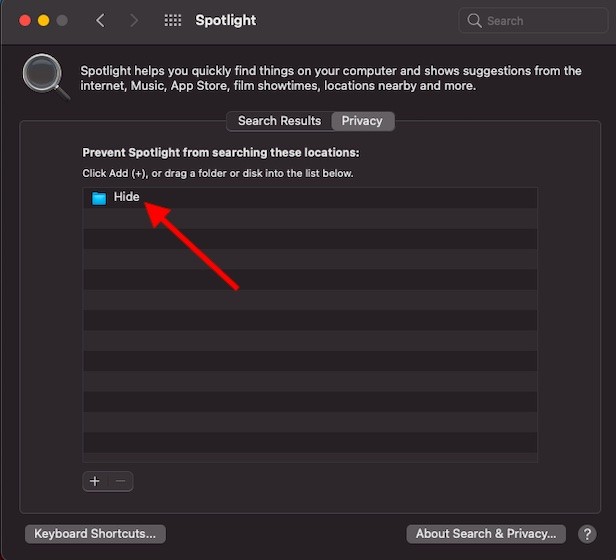This screenshot has height=560, width=616.
Task: Add a location with the plus button
Action: (x=95, y=481)
